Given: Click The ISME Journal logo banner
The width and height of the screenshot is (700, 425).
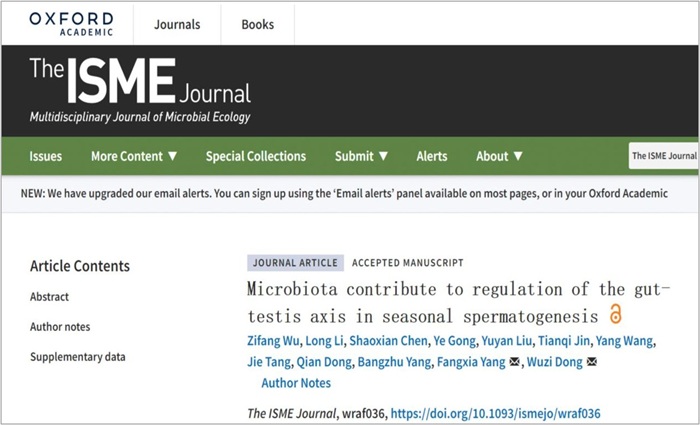Looking at the screenshot, I should point(140,90).
